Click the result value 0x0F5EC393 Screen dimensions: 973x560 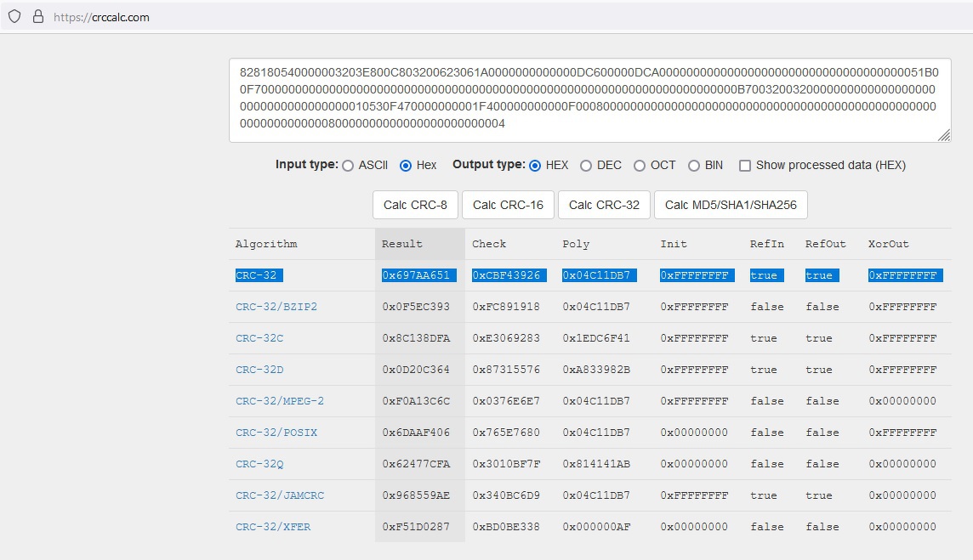(416, 307)
